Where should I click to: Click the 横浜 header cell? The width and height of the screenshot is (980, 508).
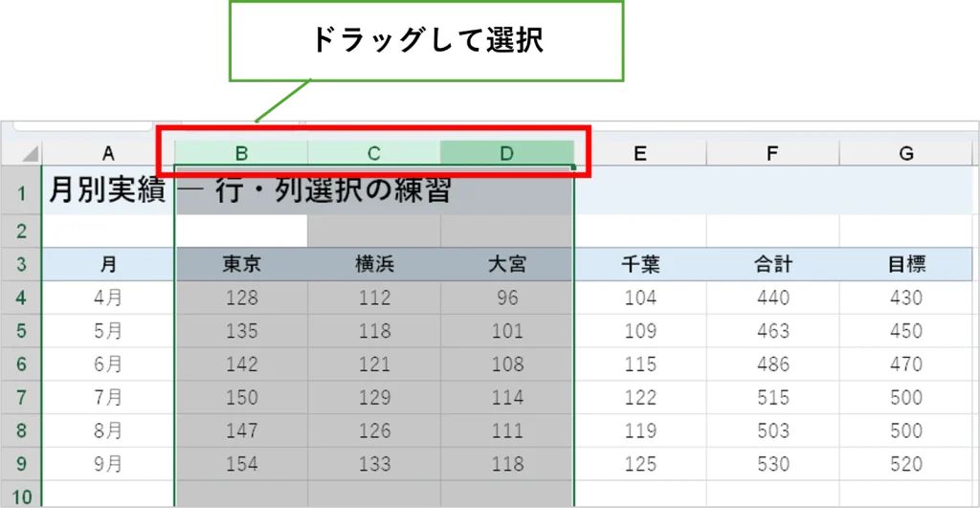click(374, 264)
